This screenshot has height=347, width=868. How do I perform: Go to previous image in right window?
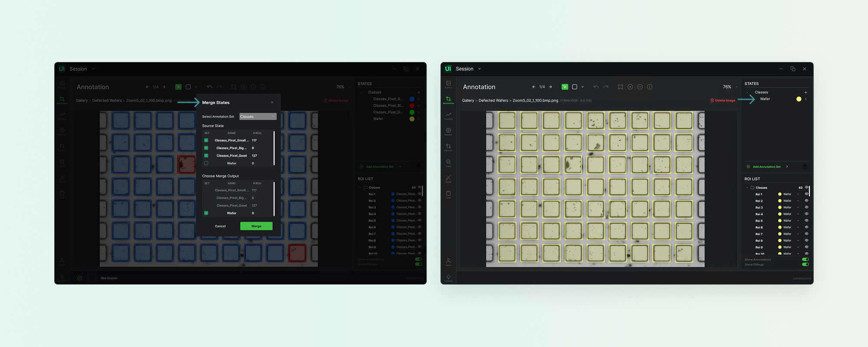533,87
